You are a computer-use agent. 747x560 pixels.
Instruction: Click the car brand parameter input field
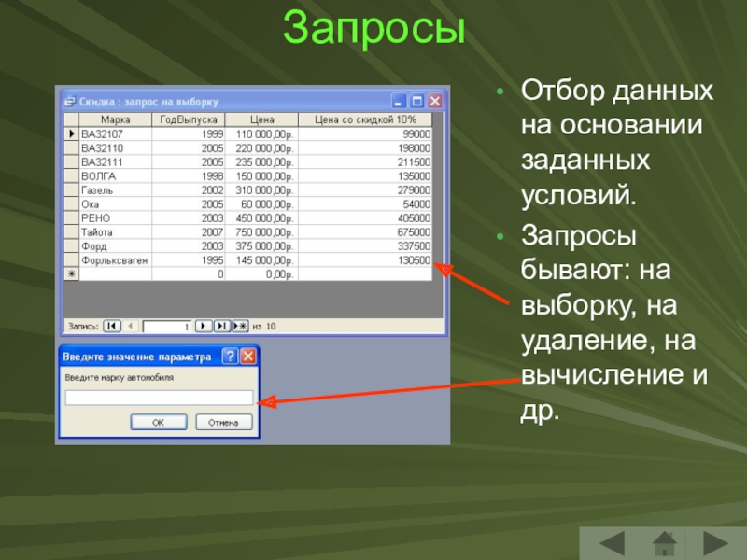[158, 398]
